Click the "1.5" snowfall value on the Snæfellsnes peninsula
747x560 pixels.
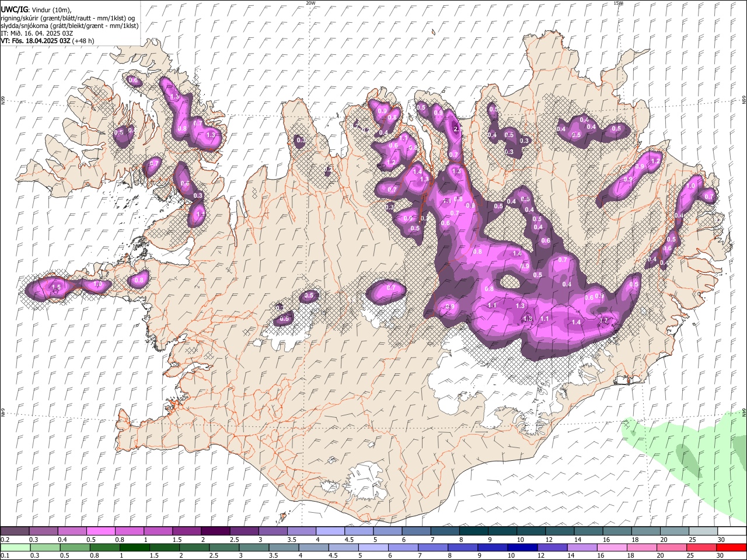point(57,288)
